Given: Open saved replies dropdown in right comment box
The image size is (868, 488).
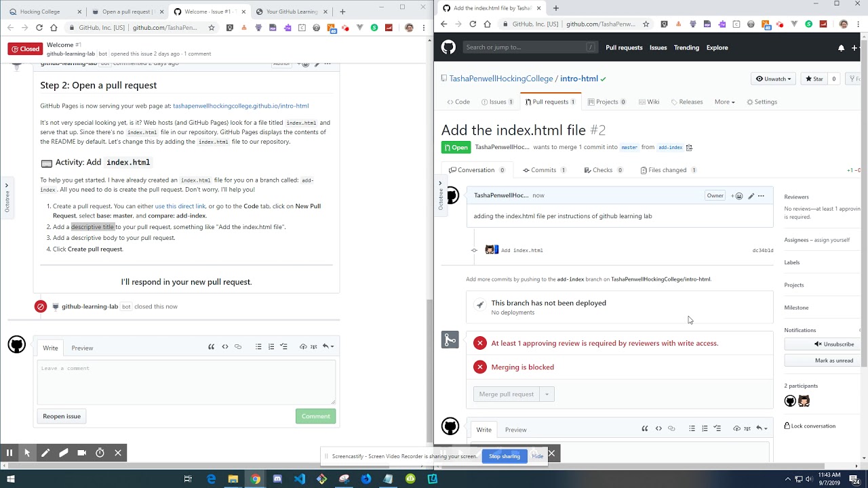Looking at the screenshot, I should click(762, 428).
